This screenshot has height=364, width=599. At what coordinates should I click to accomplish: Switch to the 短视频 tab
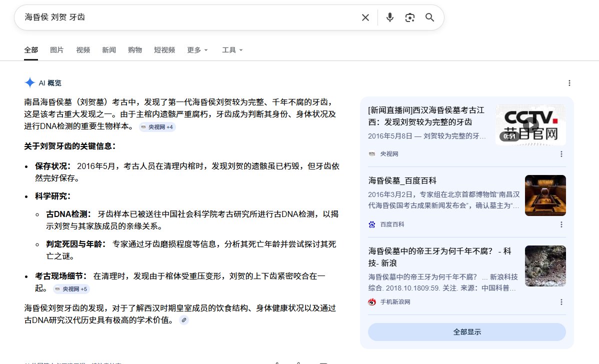click(164, 50)
